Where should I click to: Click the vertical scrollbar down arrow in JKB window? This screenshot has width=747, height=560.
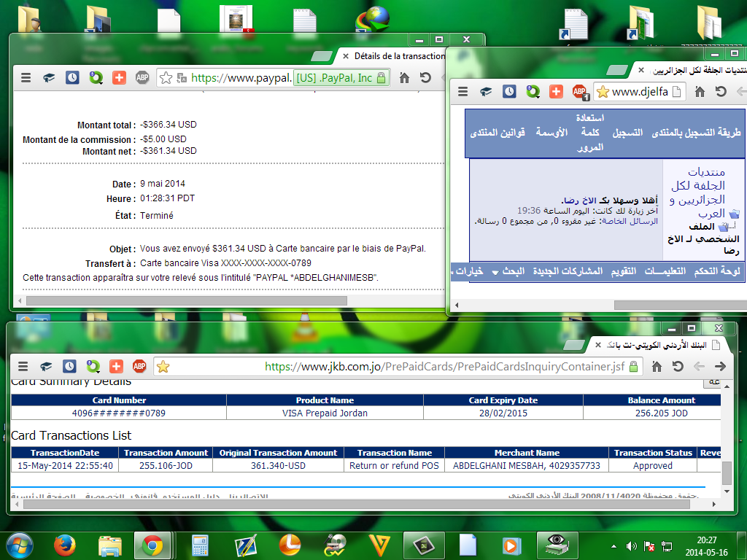coord(727,491)
